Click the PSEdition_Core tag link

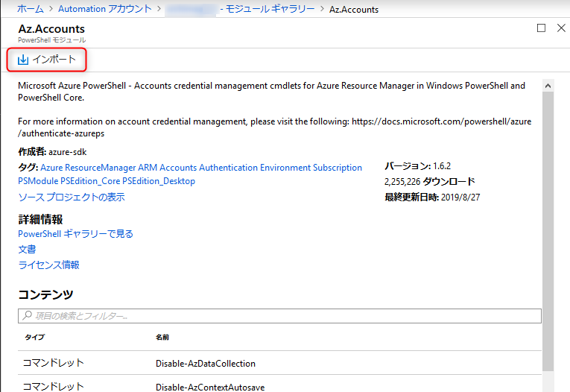(90, 181)
